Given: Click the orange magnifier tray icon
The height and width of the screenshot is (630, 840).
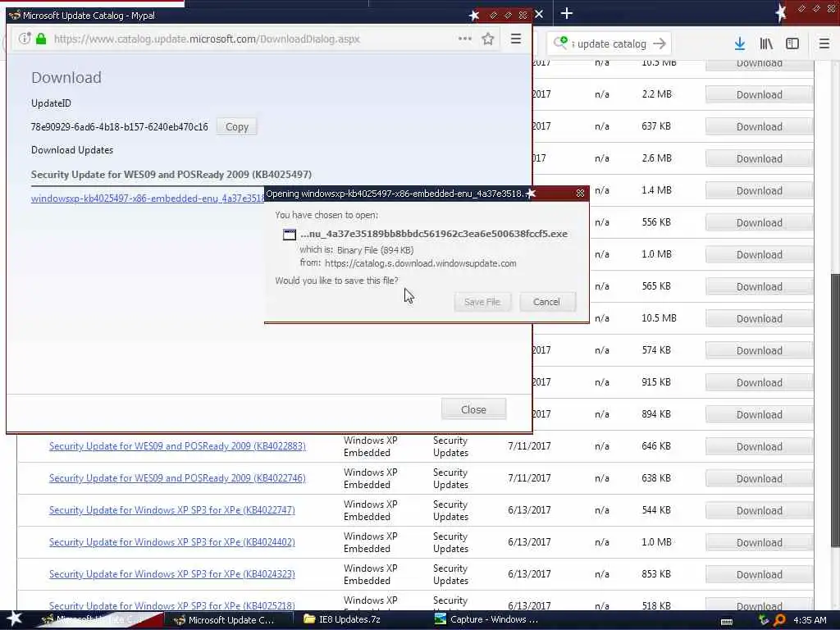Looking at the screenshot, I should tap(779, 620).
